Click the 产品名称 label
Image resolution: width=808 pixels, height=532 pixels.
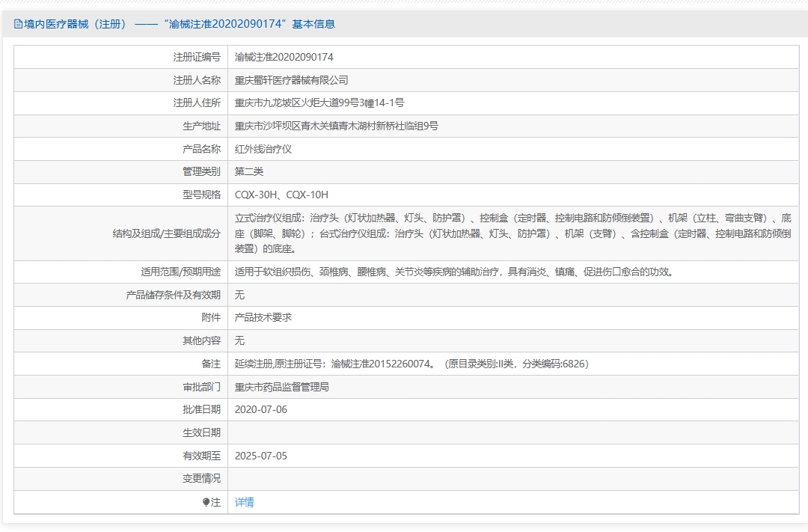201,150
